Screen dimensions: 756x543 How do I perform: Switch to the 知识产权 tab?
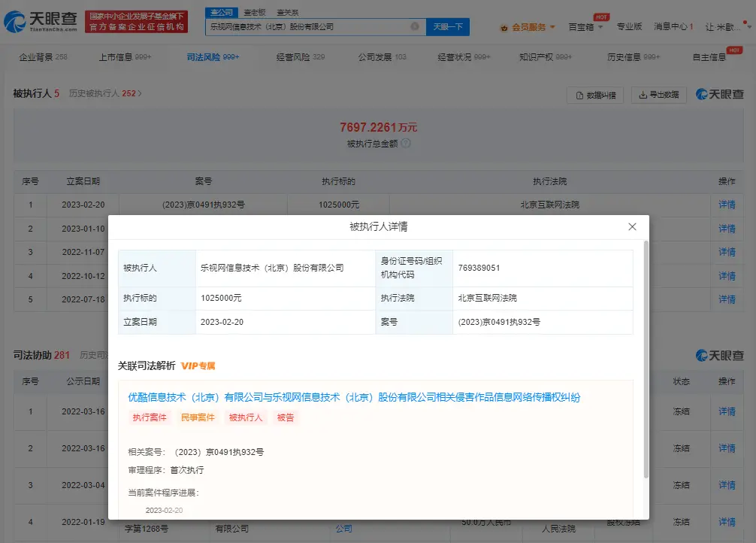coord(546,57)
